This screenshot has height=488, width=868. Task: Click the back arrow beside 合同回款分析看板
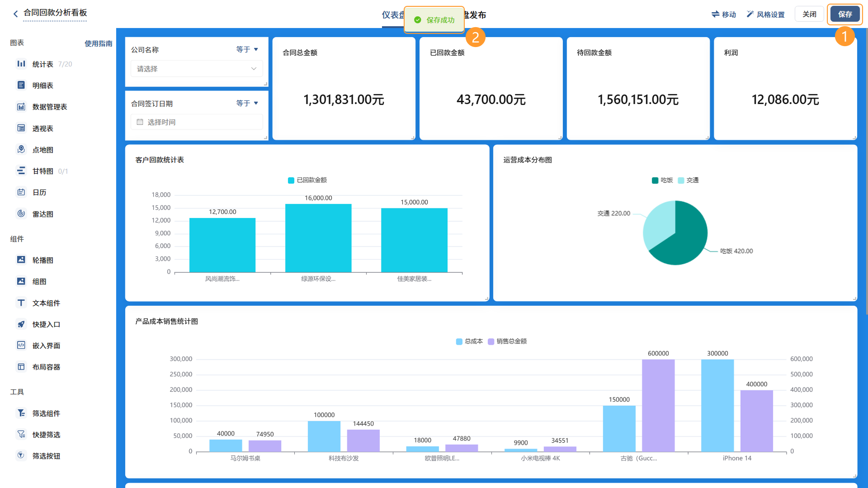pyautogui.click(x=15, y=14)
